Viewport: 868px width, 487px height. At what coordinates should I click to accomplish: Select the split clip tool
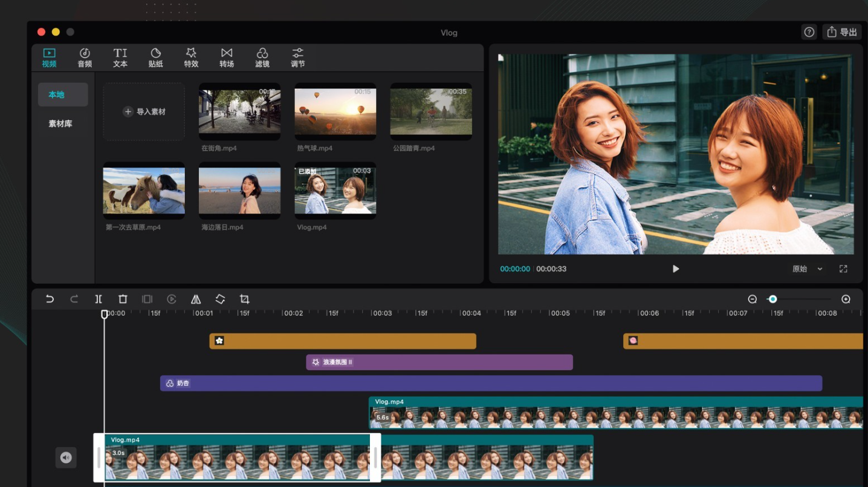click(99, 299)
